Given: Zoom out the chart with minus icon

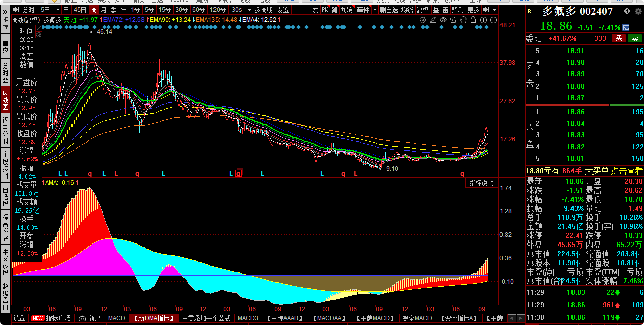Looking at the screenshot, I should [x=493, y=20].
